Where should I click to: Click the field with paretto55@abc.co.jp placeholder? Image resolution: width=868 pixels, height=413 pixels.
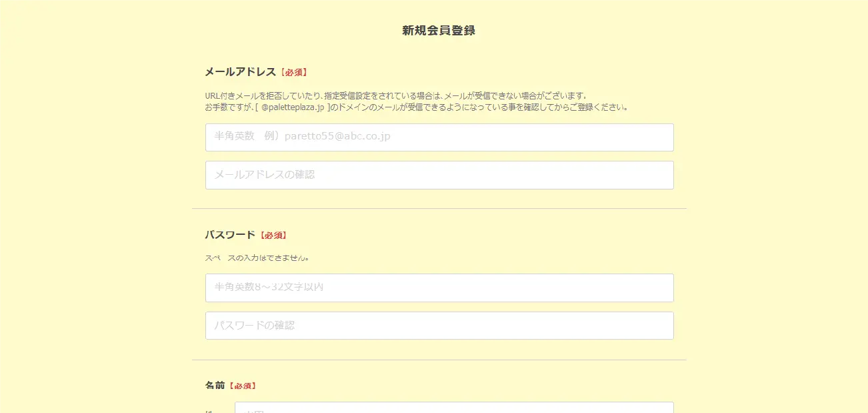tap(439, 137)
